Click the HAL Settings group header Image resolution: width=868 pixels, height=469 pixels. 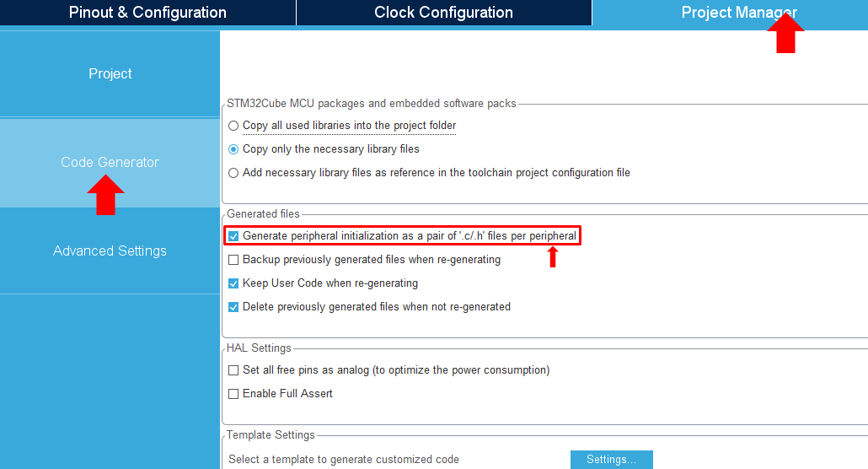coord(259,348)
